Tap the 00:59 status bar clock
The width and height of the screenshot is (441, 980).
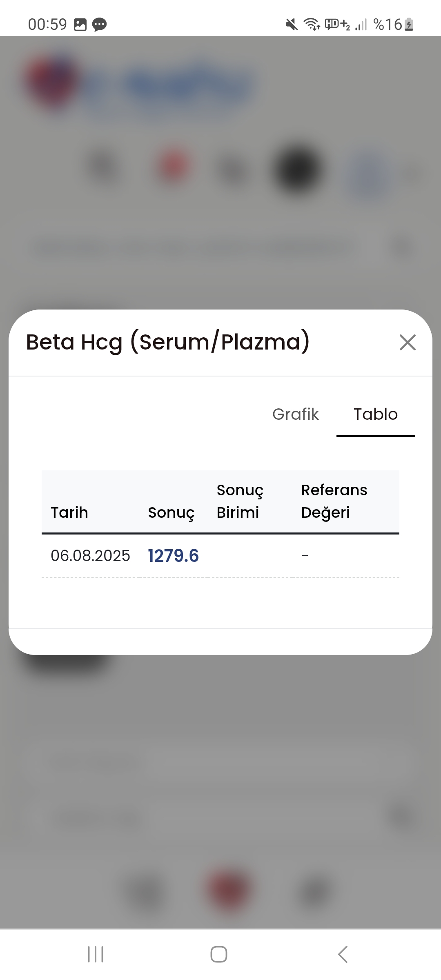(47, 24)
